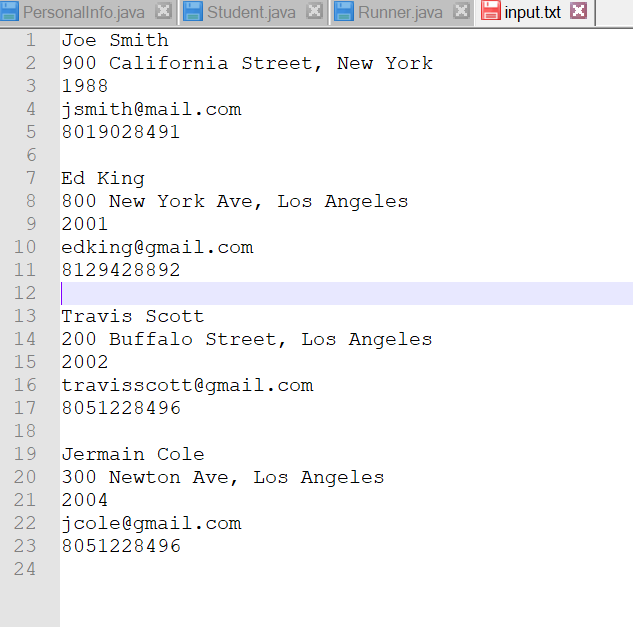The image size is (633, 627).
Task: Close the PersonalInfo.java tab
Action: point(163,11)
